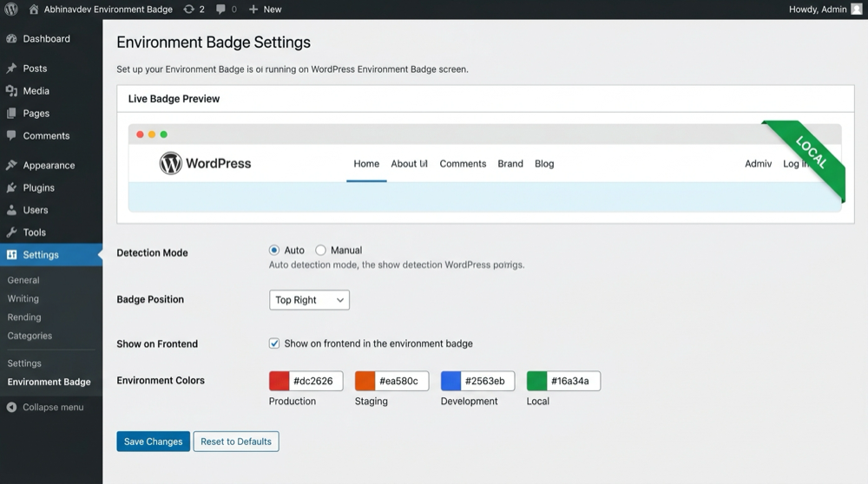Screen dimensions: 868x484
Task: Select Auto detection mode
Action: (x=274, y=251)
